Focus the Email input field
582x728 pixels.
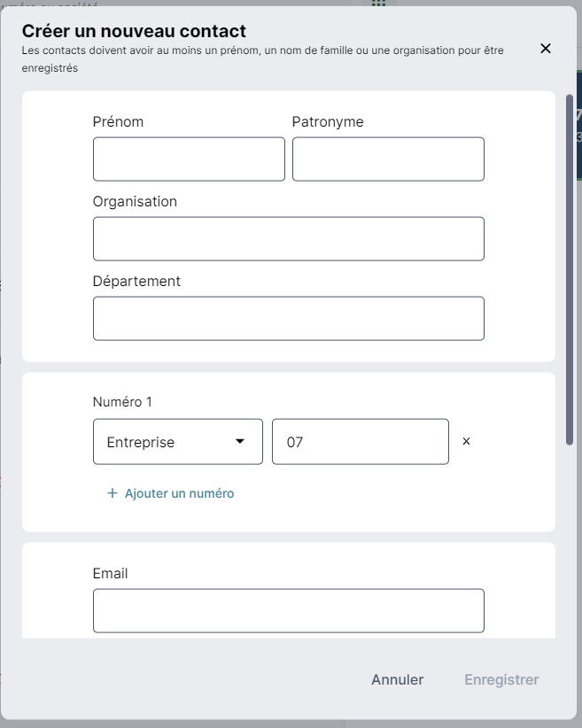click(289, 610)
